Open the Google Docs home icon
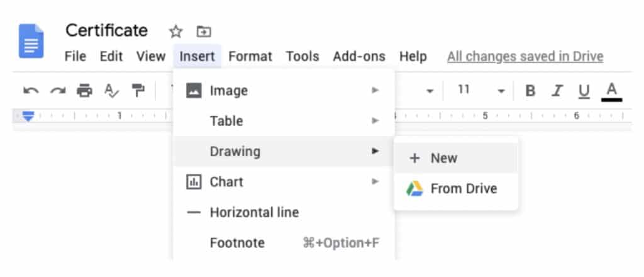Image resolution: width=644 pixels, height=277 pixels. [x=31, y=41]
